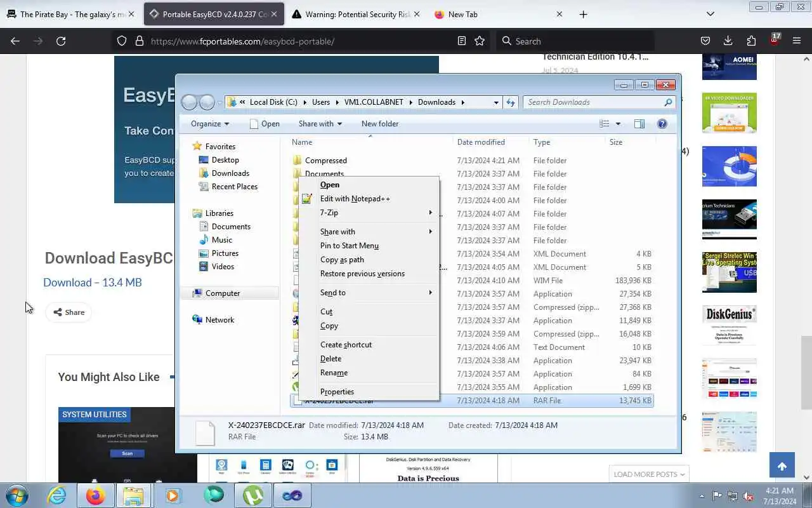Click the volume muted tray icon
The height and width of the screenshot is (508, 812).
pyautogui.click(x=749, y=495)
